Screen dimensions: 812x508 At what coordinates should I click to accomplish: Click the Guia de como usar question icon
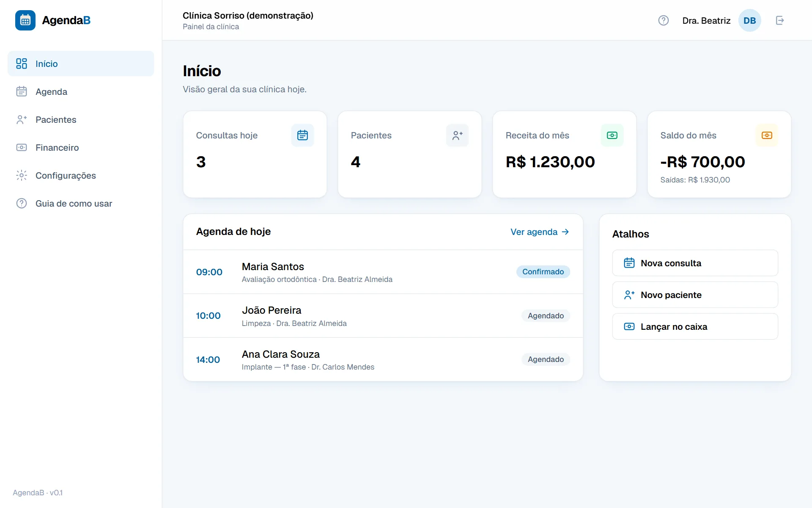[22, 203]
